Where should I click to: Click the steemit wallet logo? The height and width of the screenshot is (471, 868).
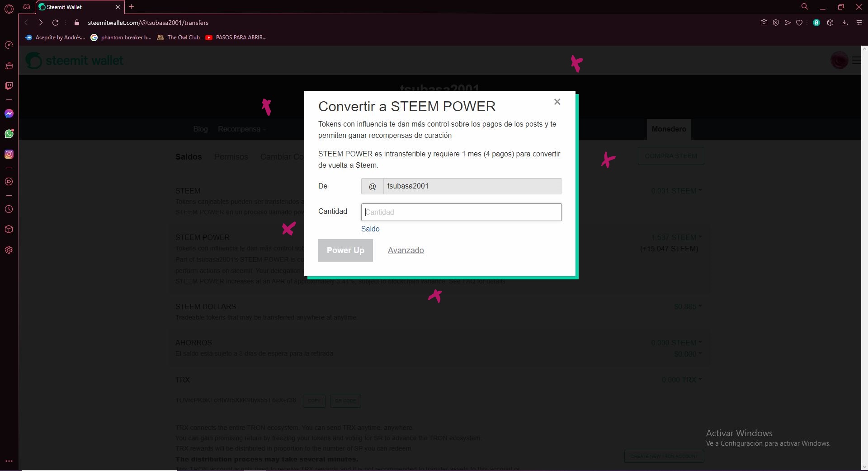coord(74,61)
